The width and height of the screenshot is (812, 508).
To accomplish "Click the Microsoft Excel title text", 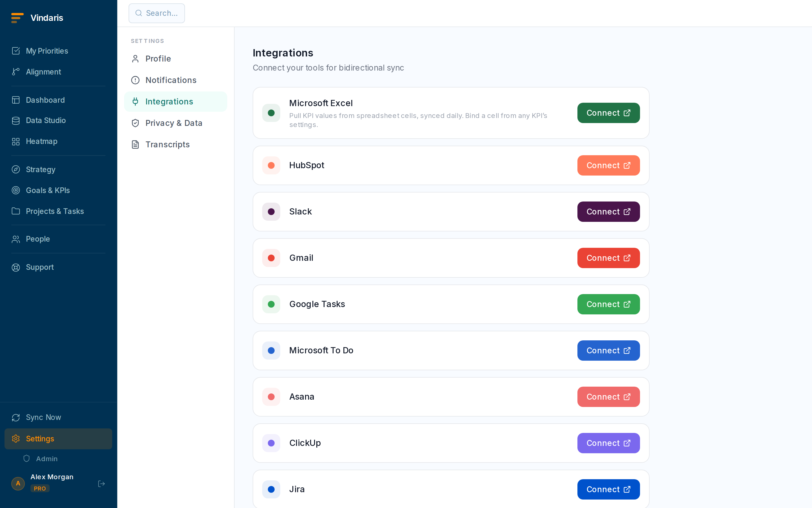I will point(321,103).
